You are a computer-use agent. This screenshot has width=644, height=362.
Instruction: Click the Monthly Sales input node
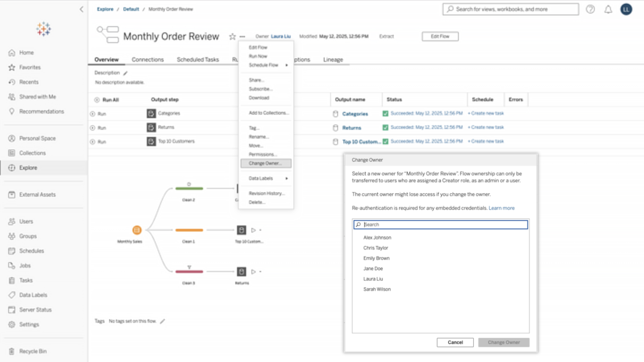click(137, 230)
